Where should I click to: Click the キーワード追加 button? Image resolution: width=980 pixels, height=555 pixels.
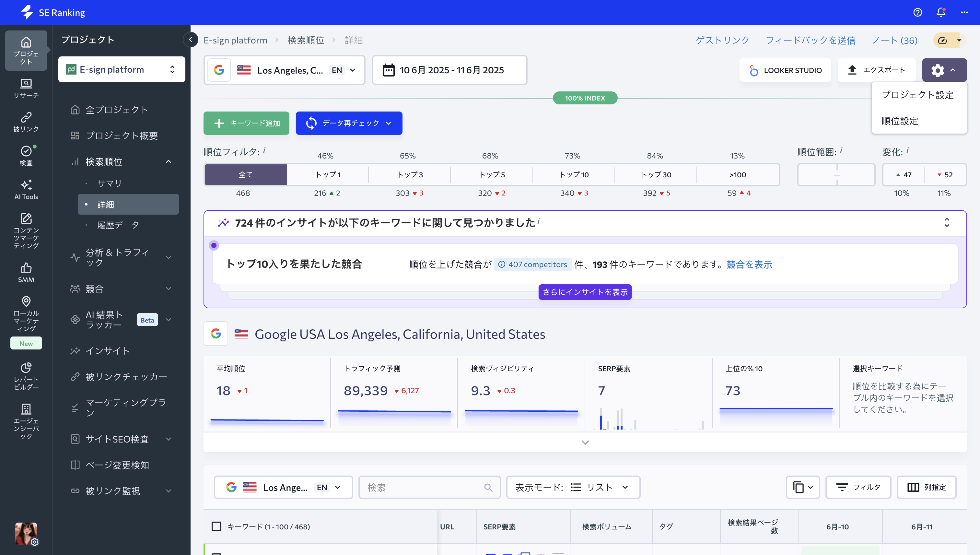click(246, 123)
